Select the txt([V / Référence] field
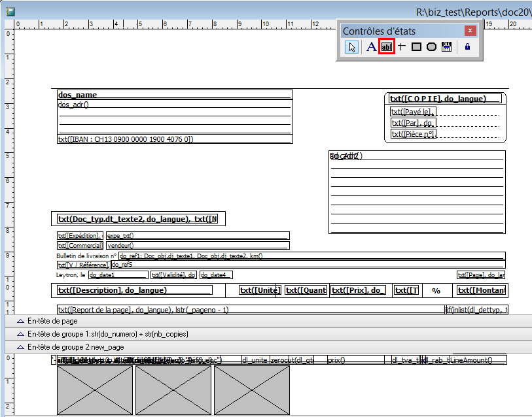The image size is (532, 417). coord(84,265)
